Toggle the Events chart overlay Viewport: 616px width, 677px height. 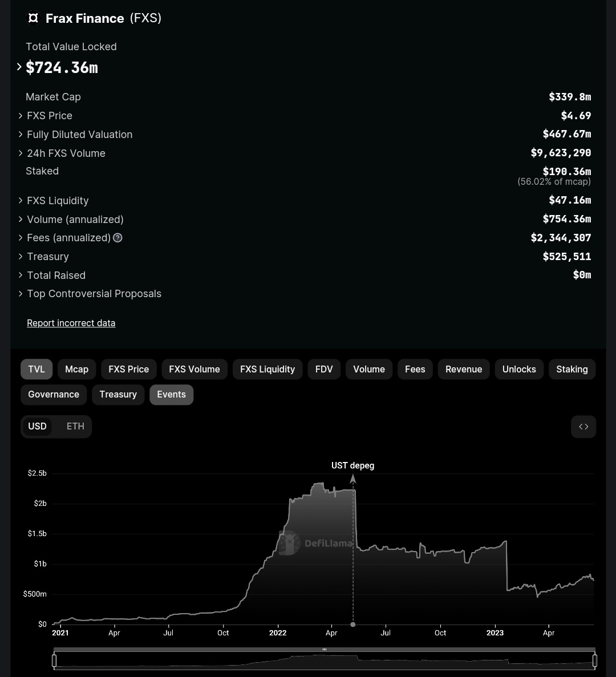[171, 395]
